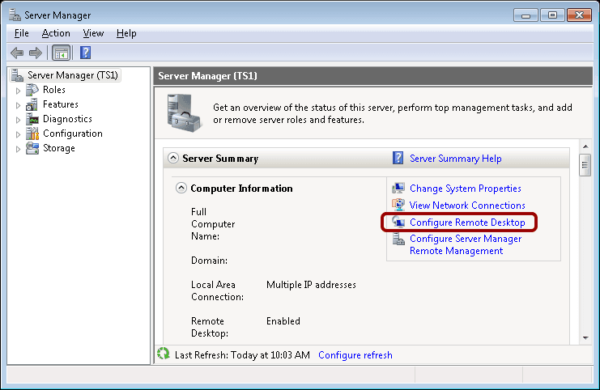Click the View Network Connections icon

pyautogui.click(x=398, y=205)
